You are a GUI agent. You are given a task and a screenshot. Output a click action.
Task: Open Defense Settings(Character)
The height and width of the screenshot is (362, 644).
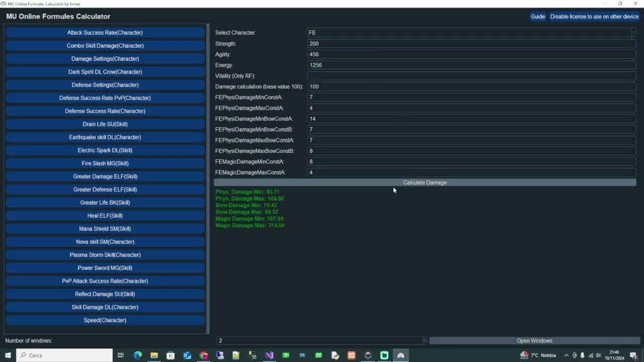[x=105, y=85]
